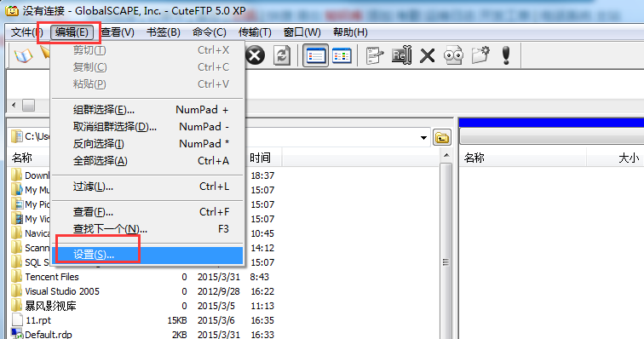Switch to detailed view icon

pos(342,55)
